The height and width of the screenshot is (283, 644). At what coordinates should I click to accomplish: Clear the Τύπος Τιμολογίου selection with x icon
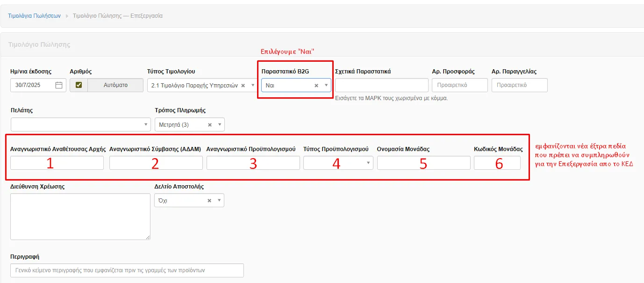[243, 86]
